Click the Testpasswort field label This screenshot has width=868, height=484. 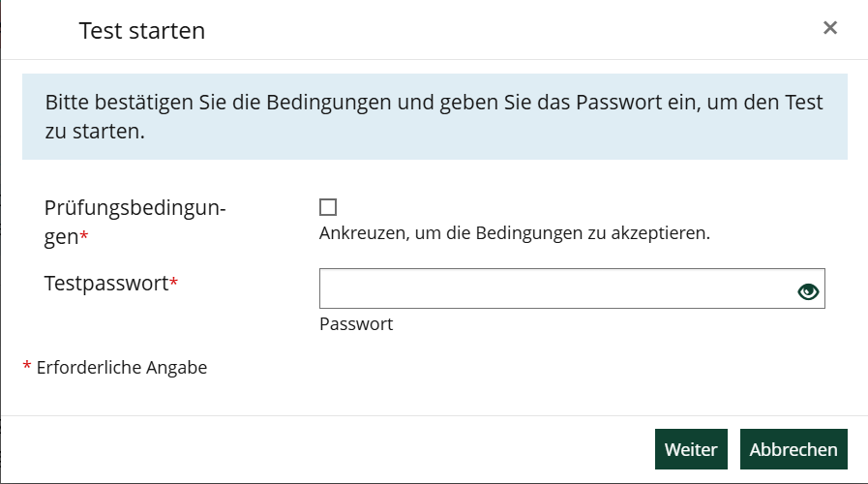pos(106,284)
